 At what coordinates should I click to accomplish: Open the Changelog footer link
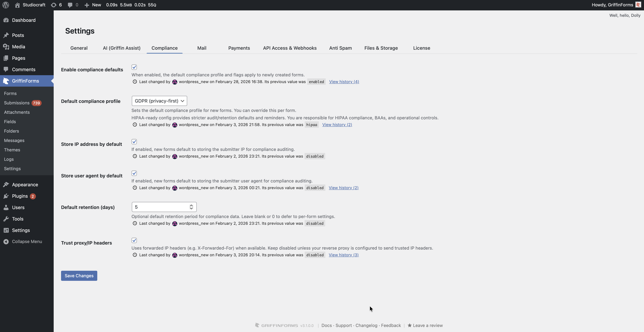[x=366, y=325]
